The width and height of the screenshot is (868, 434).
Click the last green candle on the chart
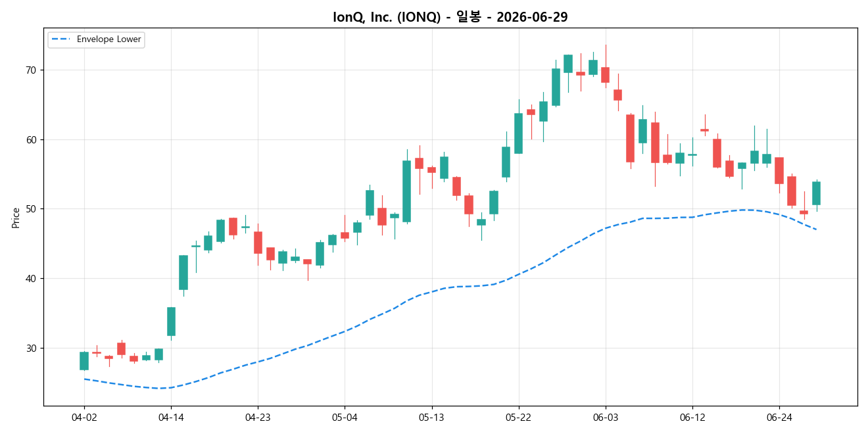pos(816,193)
